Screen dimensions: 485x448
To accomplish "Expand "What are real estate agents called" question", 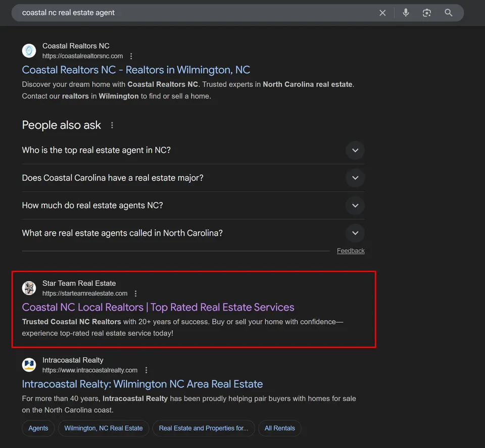I will 193,233.
